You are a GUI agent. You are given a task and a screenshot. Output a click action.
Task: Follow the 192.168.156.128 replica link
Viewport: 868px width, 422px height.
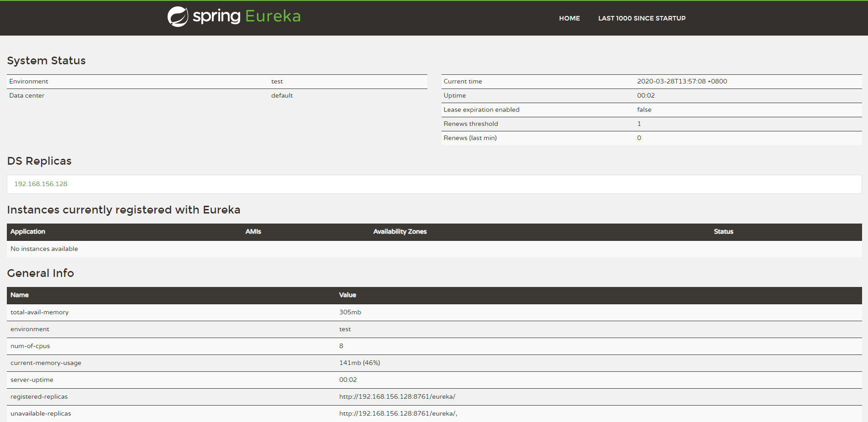(x=41, y=184)
